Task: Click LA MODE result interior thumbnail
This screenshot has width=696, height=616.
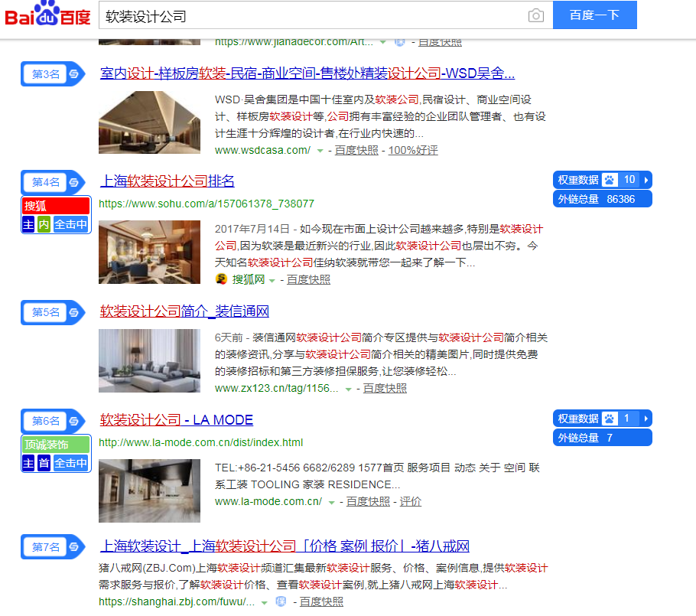Action: tap(149, 491)
